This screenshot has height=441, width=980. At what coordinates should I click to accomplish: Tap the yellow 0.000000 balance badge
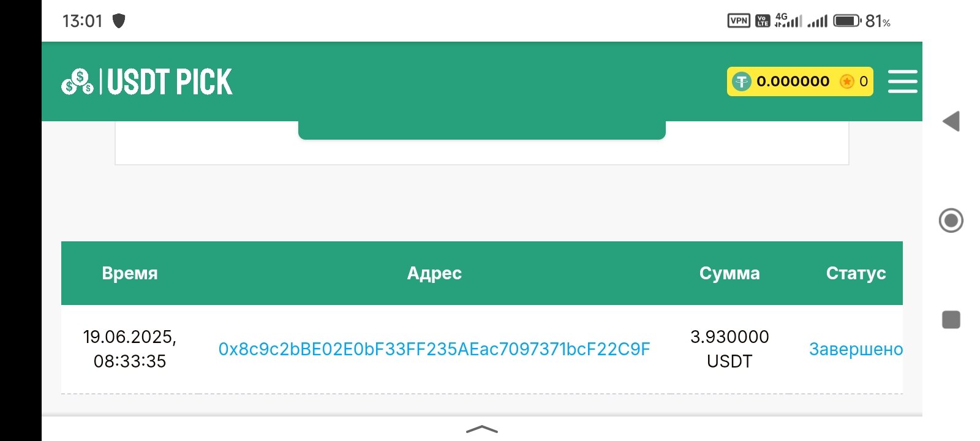click(x=793, y=81)
